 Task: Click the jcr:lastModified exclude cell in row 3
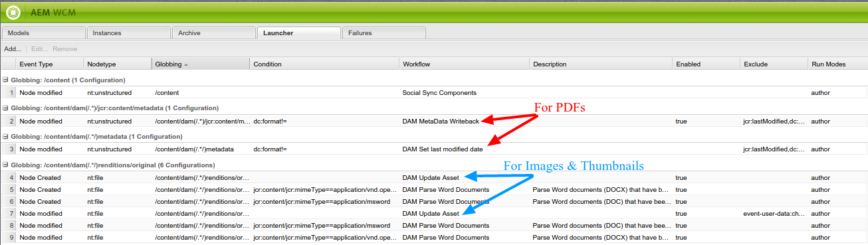tap(774, 149)
